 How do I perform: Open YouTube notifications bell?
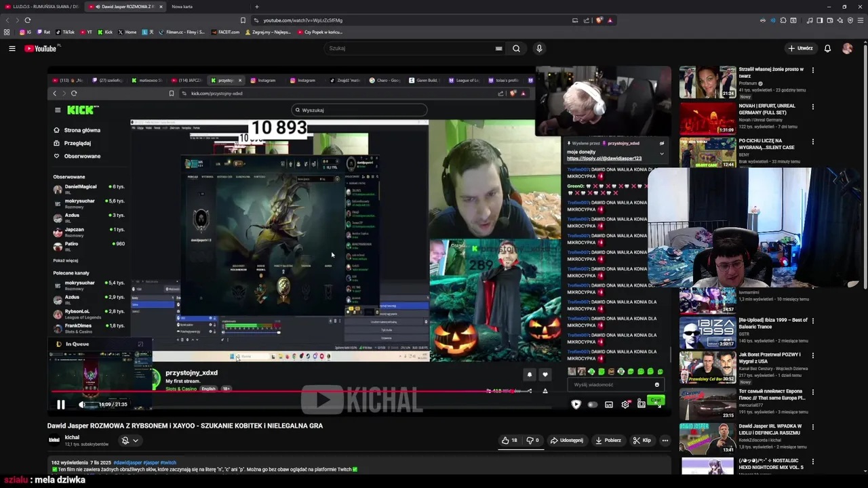pos(827,48)
